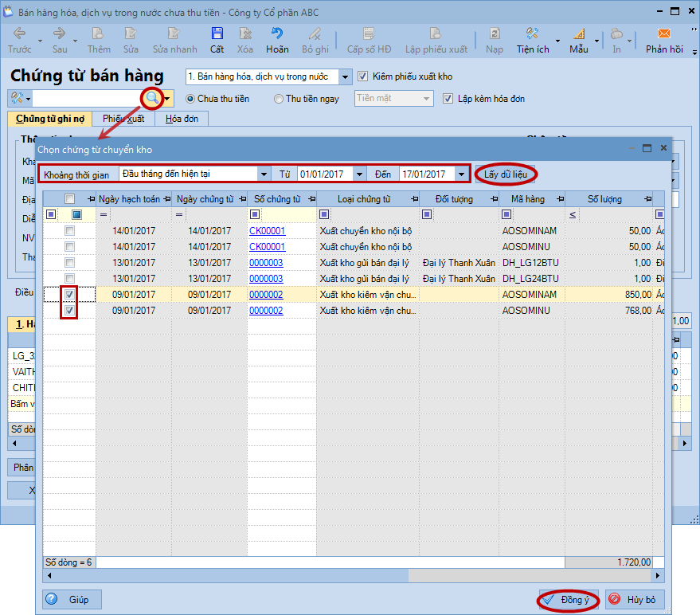Viewport: 700px width, 615px height.
Task: Click the magnifier search icon beside the search field
Action: [x=152, y=98]
